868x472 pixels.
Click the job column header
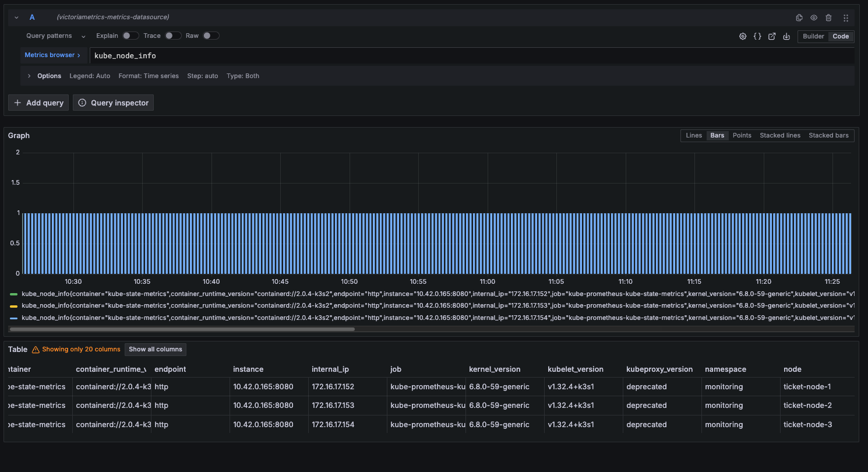click(396, 369)
